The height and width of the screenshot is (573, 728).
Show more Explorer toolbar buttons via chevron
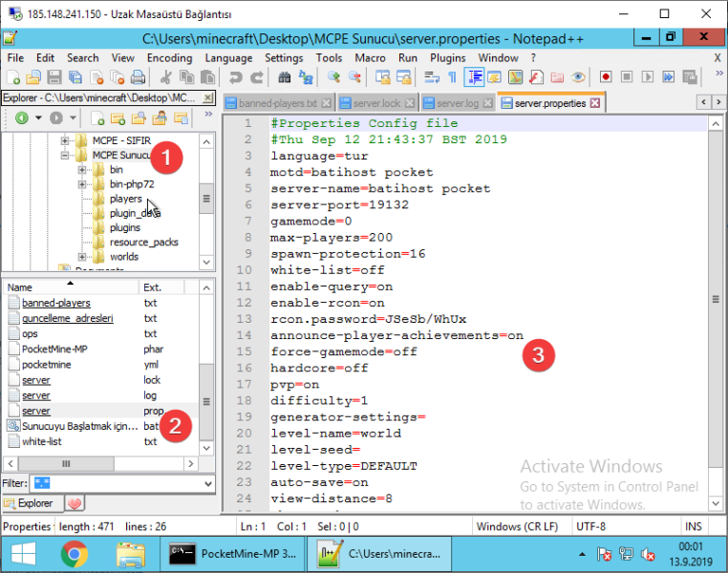208,115
